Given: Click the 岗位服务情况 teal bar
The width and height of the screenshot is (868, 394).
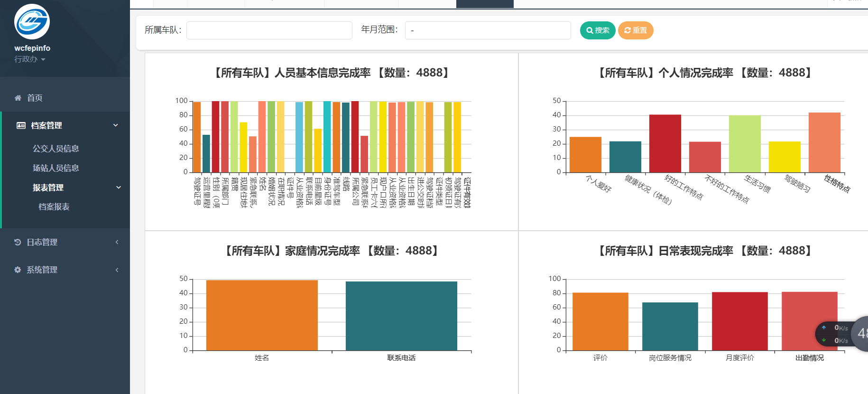Looking at the screenshot, I should point(670,327).
